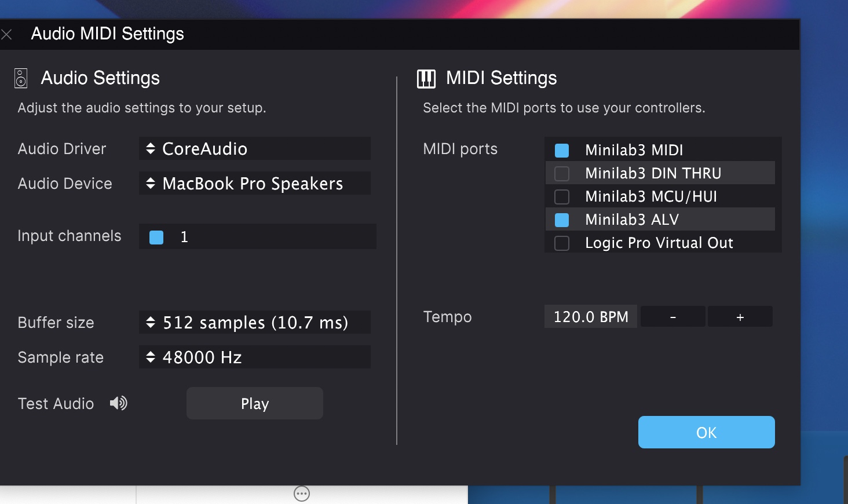Viewport: 848px width, 504px height.
Task: Enable the Logic Pro Virtual Out checkbox
Action: [x=562, y=243]
